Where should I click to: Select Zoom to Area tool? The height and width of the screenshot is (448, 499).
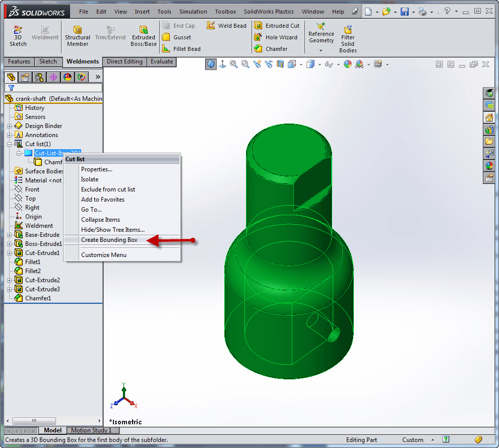click(x=245, y=65)
